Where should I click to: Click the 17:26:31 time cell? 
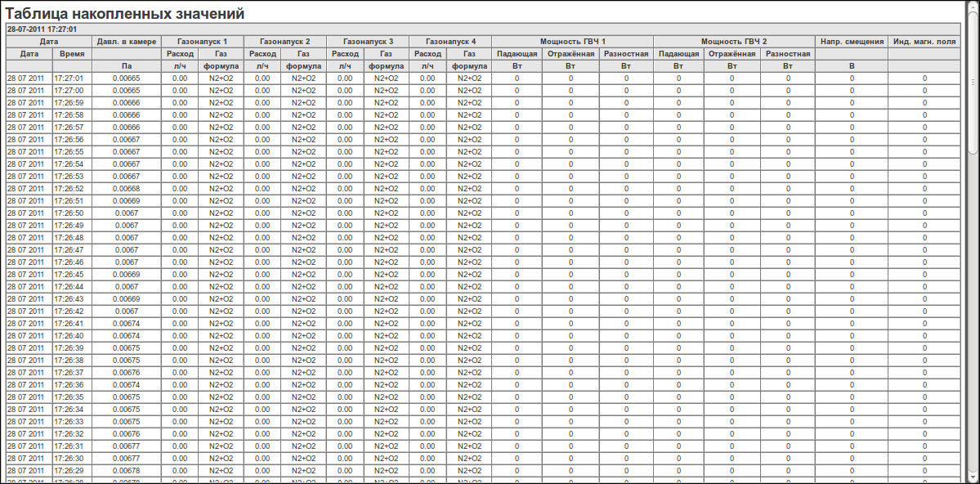tap(69, 446)
